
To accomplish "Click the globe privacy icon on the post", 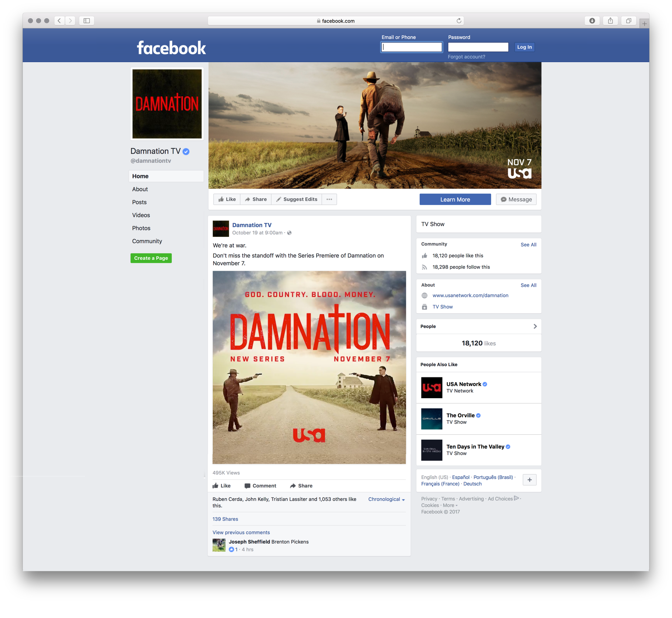I will [x=289, y=233].
